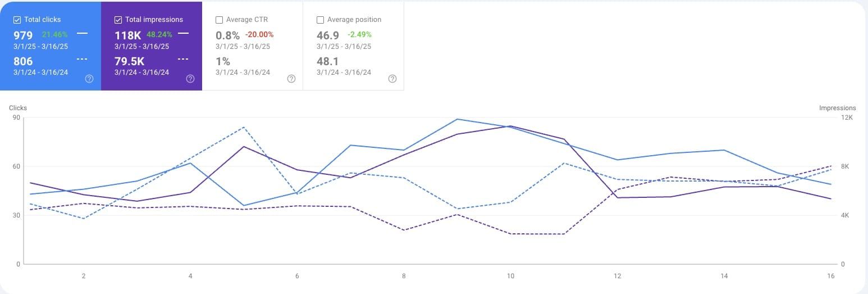Uncheck the Total impressions checkbox
868x294 pixels.
pos(118,20)
